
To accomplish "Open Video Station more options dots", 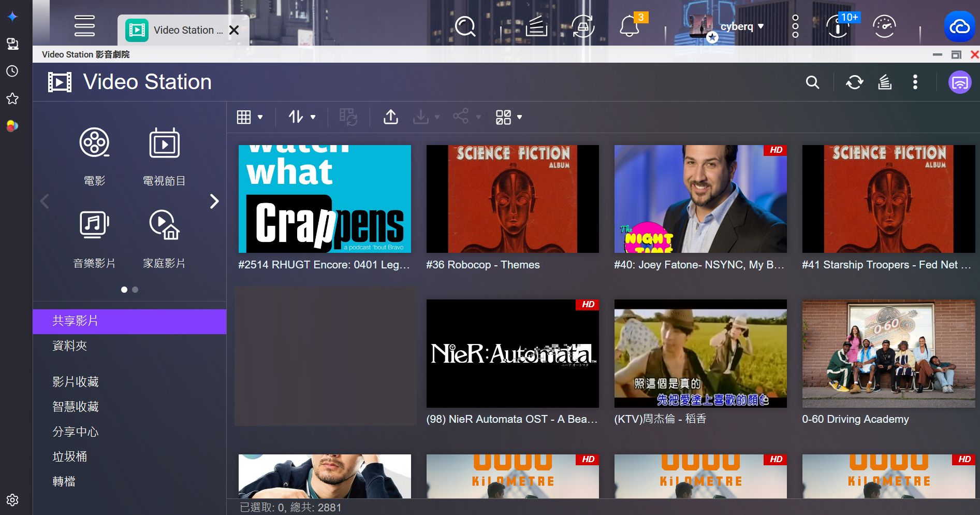I will (915, 82).
